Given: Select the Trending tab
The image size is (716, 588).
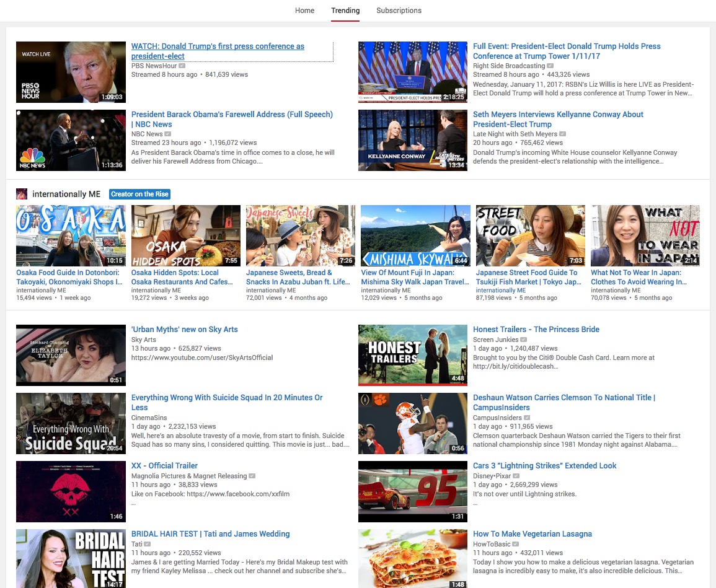Looking at the screenshot, I should (x=345, y=11).
